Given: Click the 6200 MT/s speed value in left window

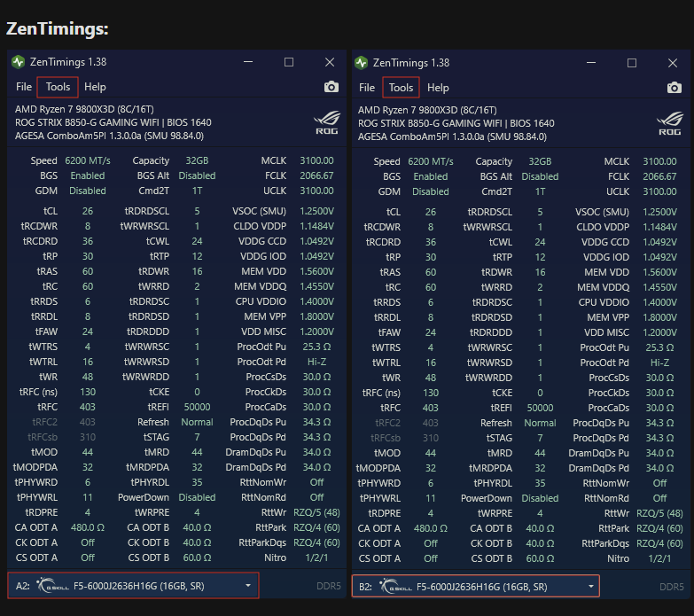Looking at the screenshot, I should 88,160.
